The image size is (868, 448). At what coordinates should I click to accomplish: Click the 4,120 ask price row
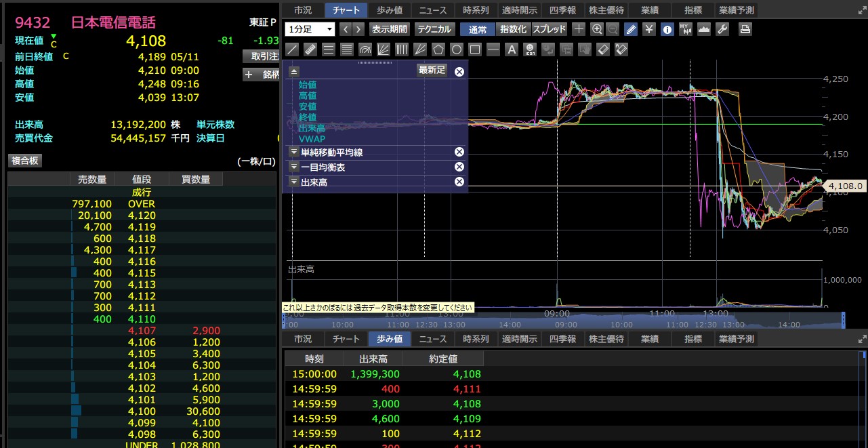tap(142, 216)
